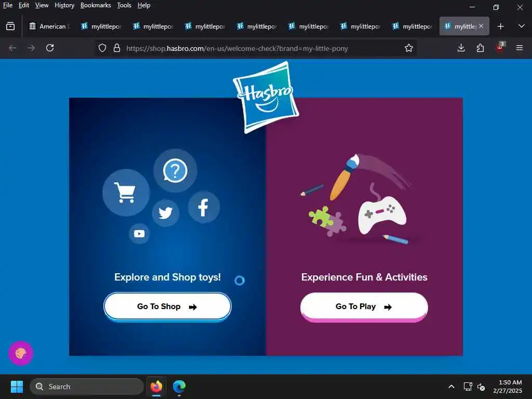Screen dimensions: 532x399
Task: Click the Windows Start button
Action: pos(17,387)
